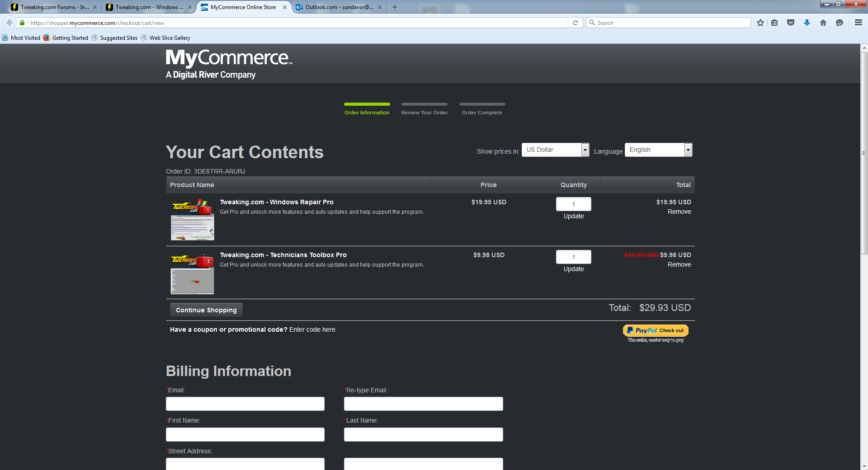Open the bookmarks list icon
Image resolution: width=868 pixels, height=470 pixels.
774,23
